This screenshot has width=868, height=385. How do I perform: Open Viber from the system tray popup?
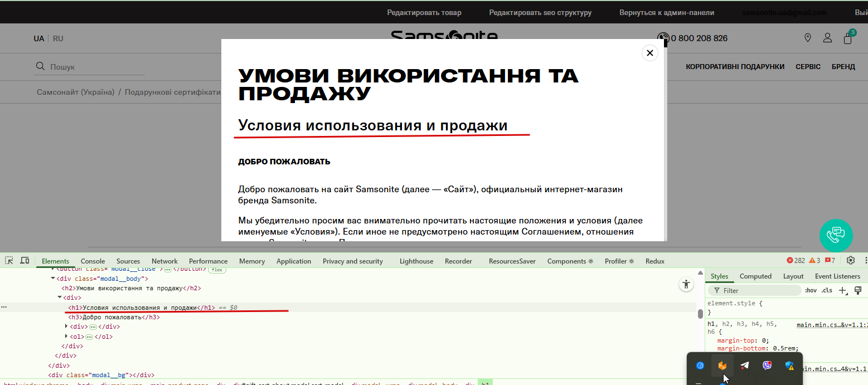point(767,365)
